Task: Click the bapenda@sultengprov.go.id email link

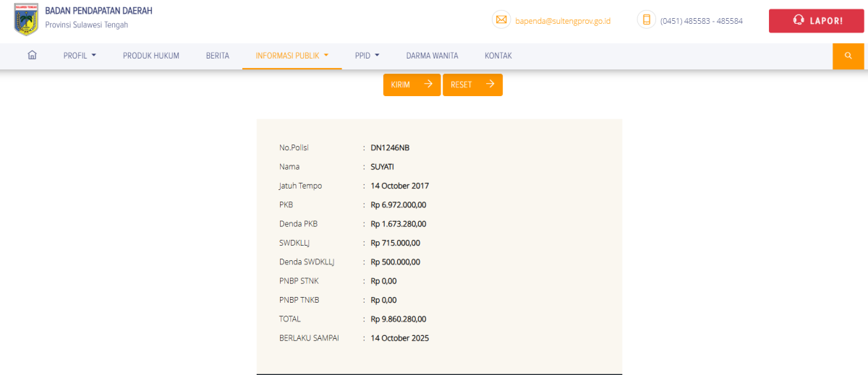Action: pos(563,21)
